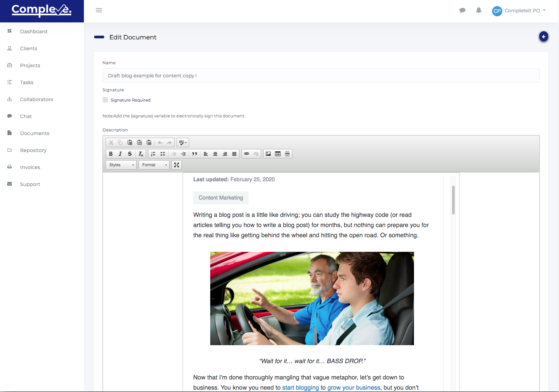Insert a bulleted list

[163, 154]
